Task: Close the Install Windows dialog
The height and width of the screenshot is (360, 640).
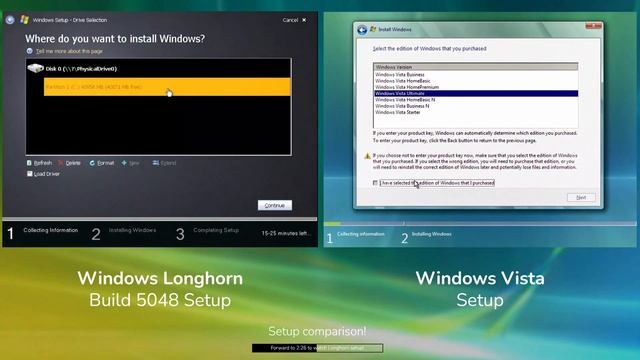Action: pos(593,26)
